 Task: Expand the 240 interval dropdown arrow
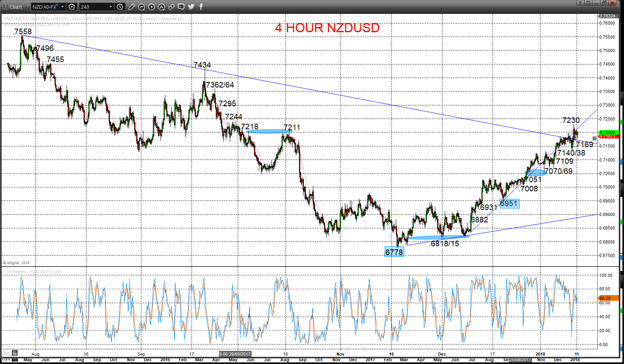click(x=111, y=7)
